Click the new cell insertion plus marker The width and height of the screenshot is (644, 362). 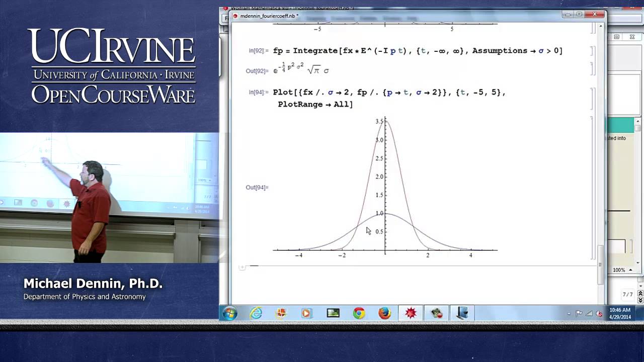[x=242, y=267]
